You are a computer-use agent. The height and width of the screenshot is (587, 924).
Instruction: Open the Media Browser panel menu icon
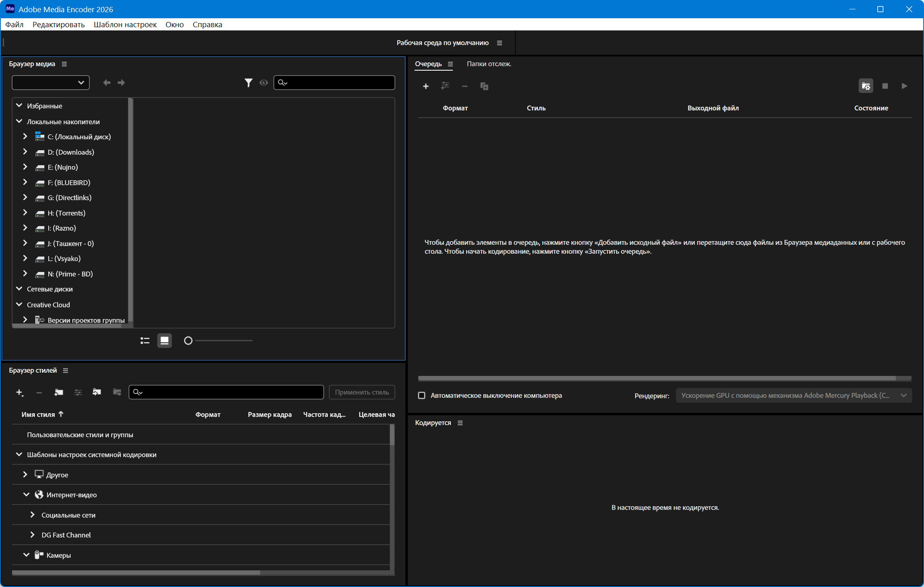pyautogui.click(x=64, y=64)
